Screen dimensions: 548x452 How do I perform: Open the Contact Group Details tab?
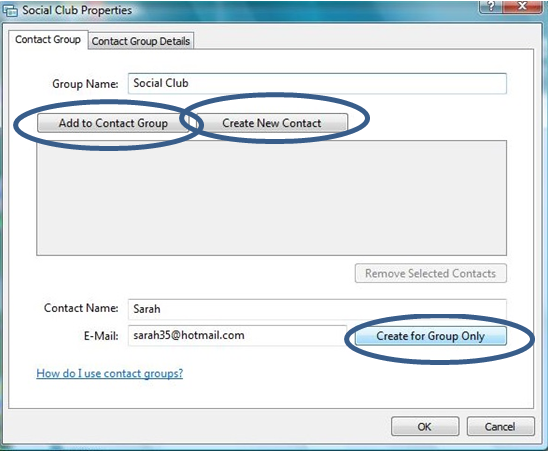[141, 41]
